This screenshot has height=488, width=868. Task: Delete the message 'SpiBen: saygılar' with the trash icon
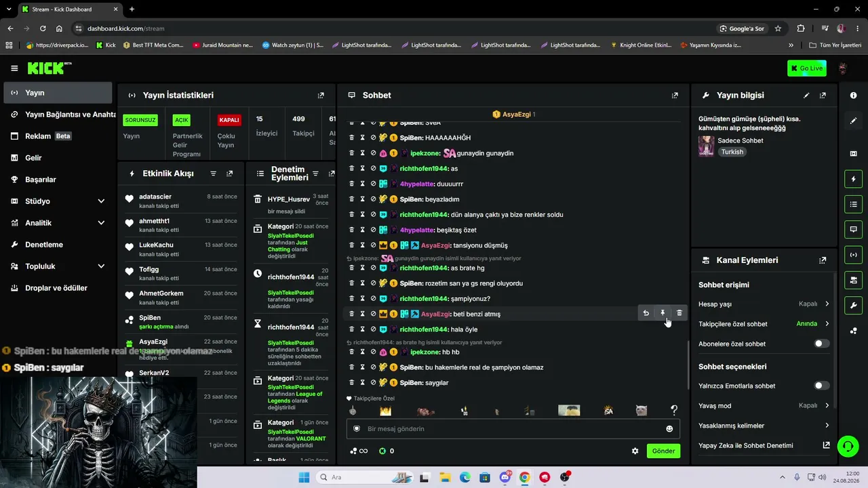351,383
